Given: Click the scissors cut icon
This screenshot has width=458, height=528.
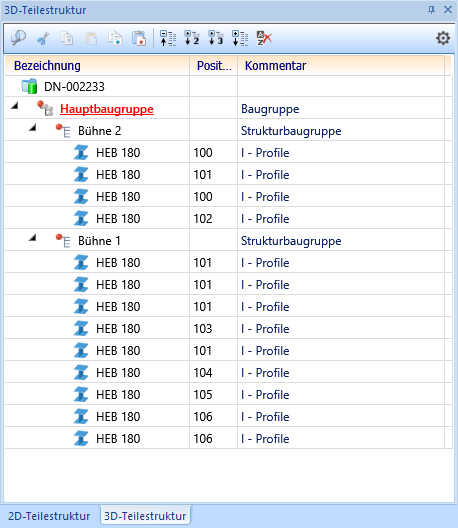Looking at the screenshot, I should point(43,38).
